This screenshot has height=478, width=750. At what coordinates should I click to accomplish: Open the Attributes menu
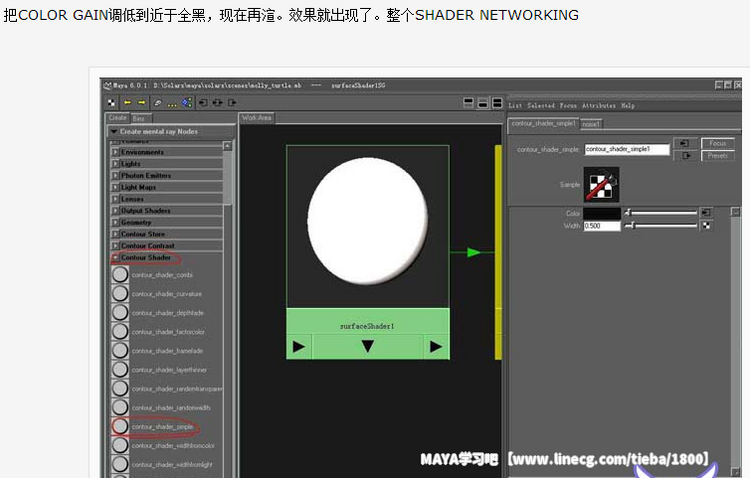[x=599, y=106]
